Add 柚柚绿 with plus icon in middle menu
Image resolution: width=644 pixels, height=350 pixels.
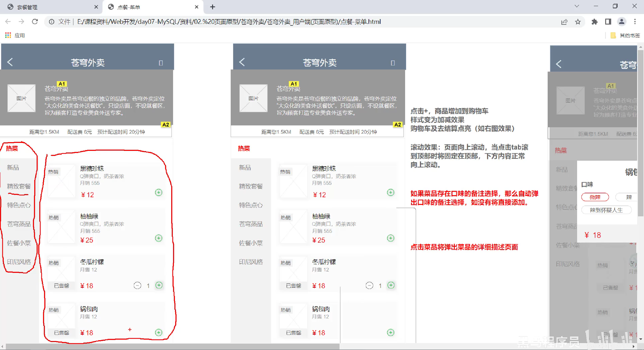(x=390, y=238)
